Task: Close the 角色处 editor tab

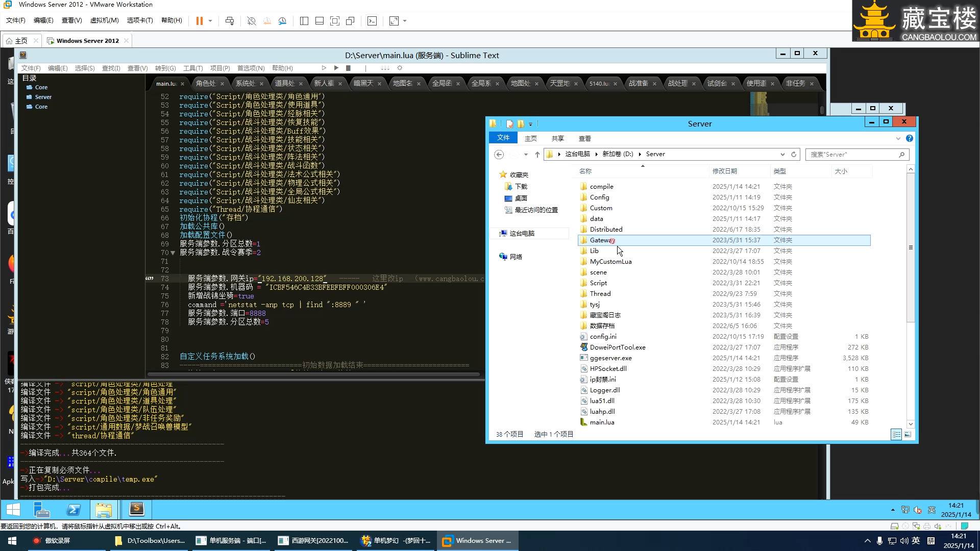Action: click(x=222, y=84)
